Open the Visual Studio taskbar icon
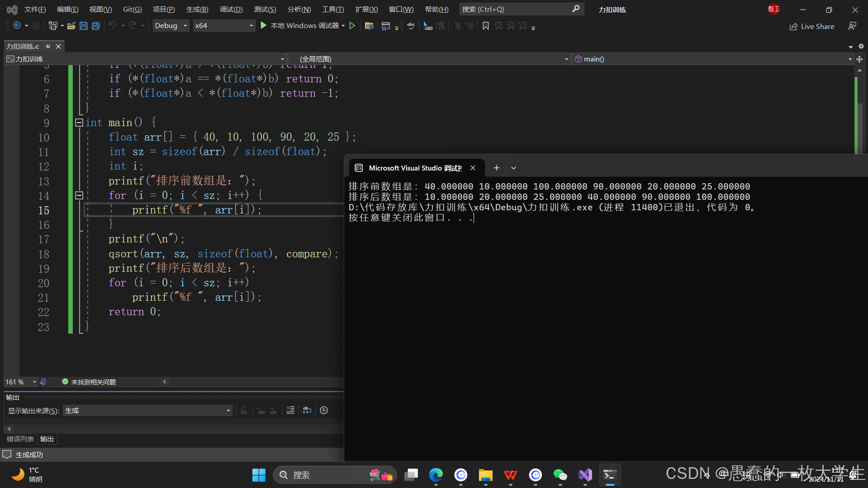This screenshot has width=868, height=488. pos(585,475)
